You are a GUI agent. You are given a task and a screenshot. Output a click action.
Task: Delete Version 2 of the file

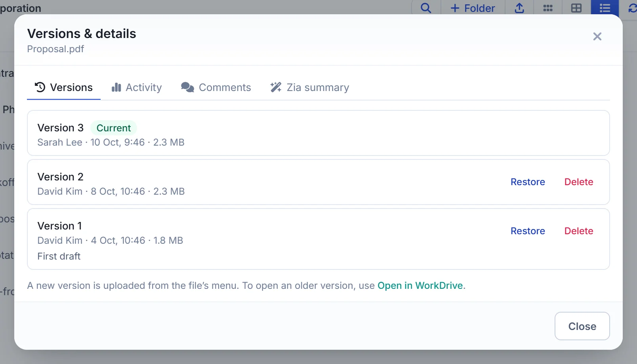(579, 182)
